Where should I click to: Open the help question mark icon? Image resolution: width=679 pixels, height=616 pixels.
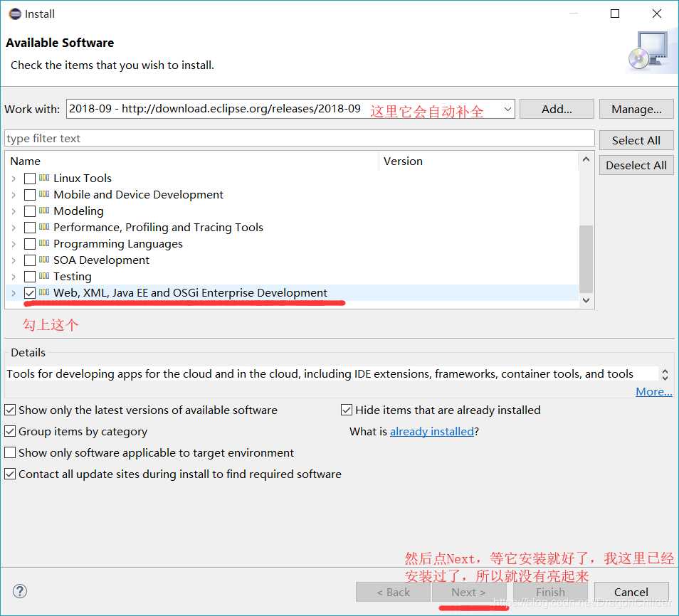click(x=19, y=591)
